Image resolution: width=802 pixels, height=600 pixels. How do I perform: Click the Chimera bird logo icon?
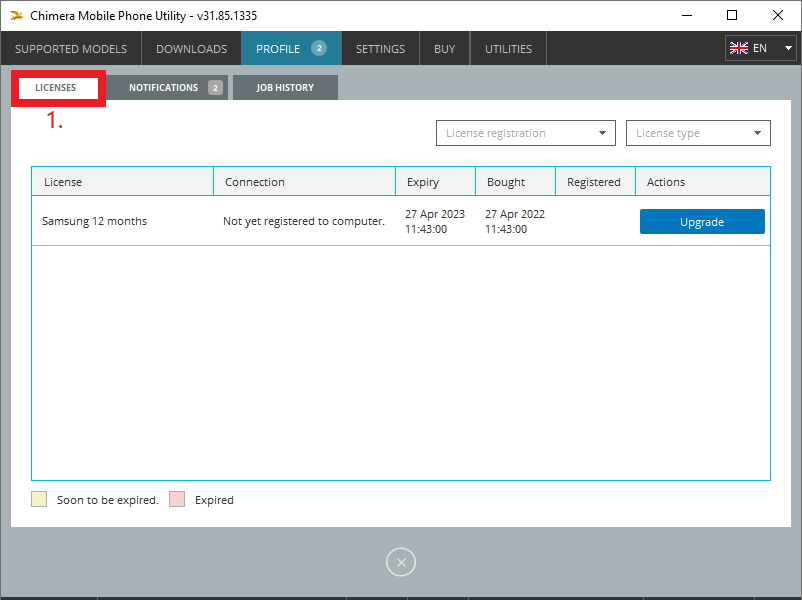16,16
